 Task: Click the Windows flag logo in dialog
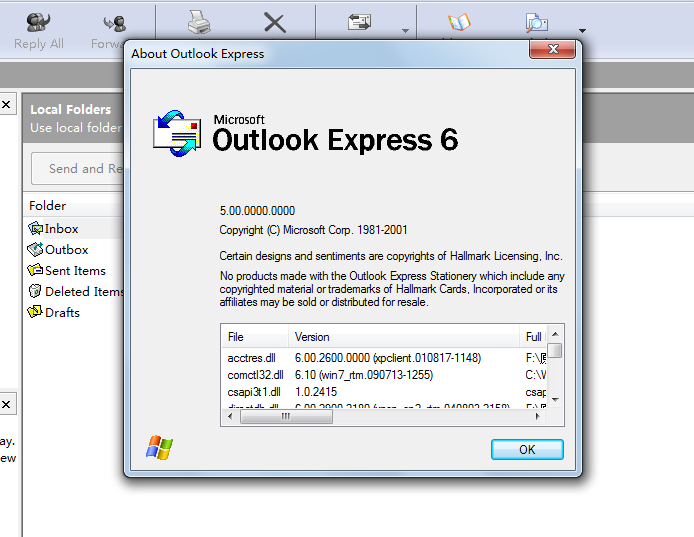pos(159,447)
